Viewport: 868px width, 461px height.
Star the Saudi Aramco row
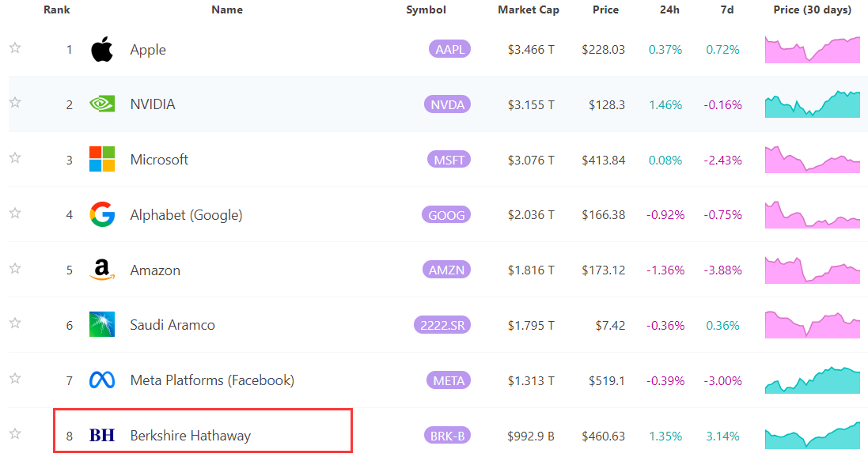14,323
